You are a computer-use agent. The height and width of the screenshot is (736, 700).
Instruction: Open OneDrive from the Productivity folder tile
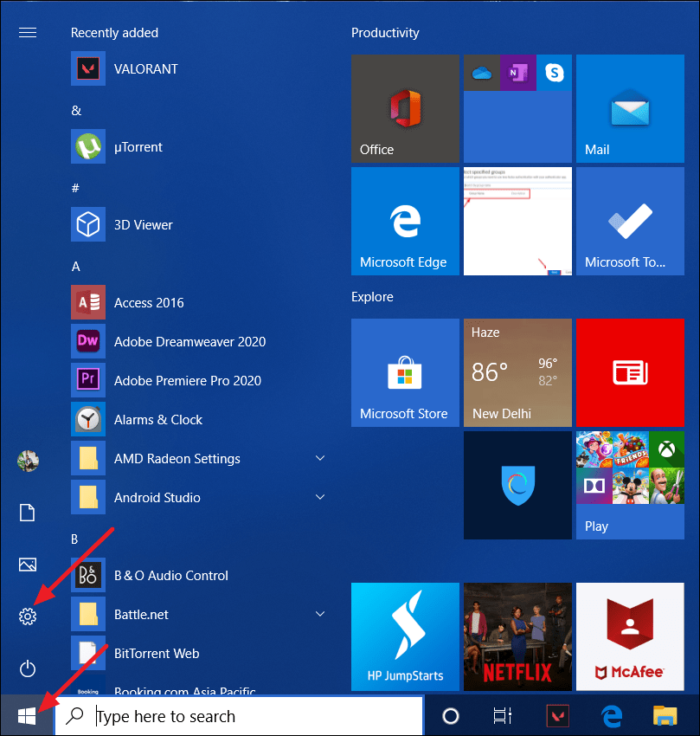(482, 73)
